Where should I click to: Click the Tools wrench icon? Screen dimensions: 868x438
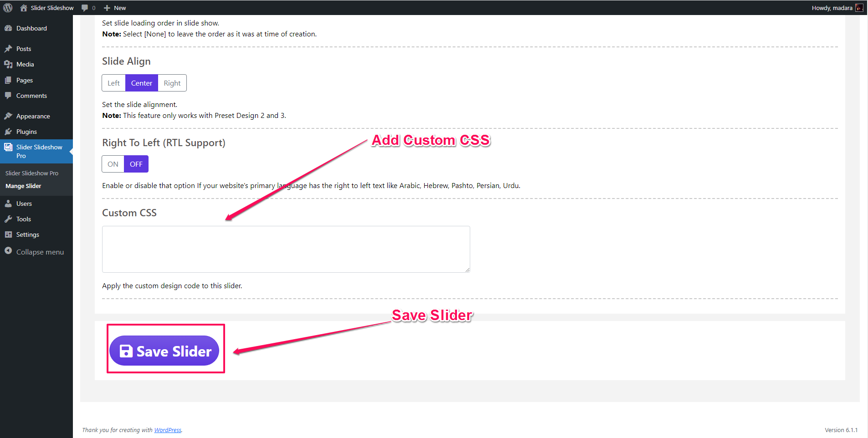pyautogui.click(x=8, y=219)
